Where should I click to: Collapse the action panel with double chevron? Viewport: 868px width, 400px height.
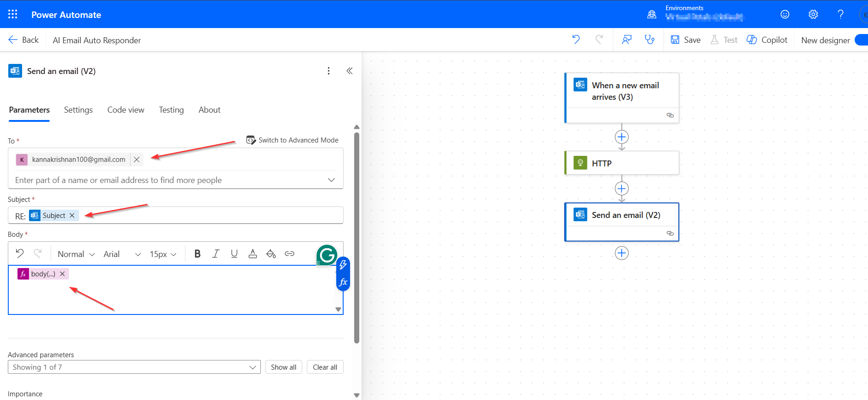click(350, 71)
